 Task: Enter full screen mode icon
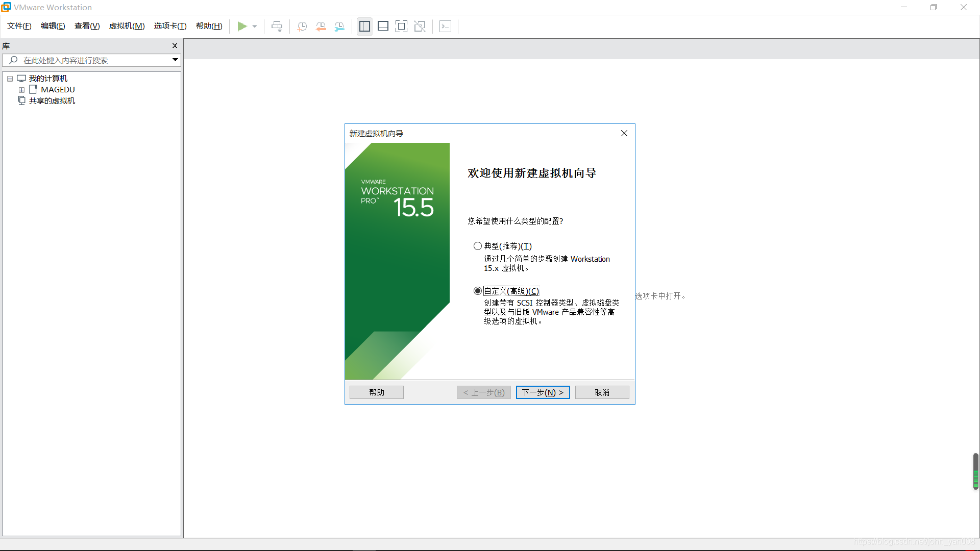(401, 26)
